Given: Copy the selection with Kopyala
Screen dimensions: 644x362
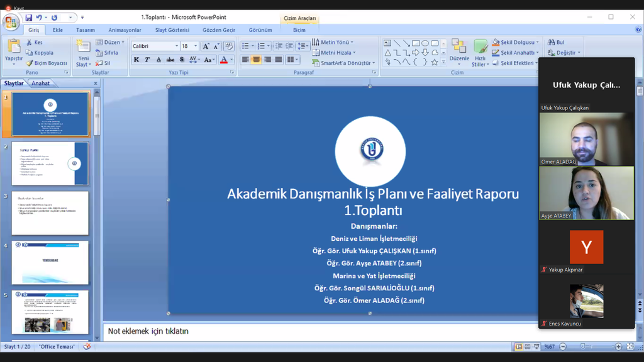Looking at the screenshot, I should [40, 53].
